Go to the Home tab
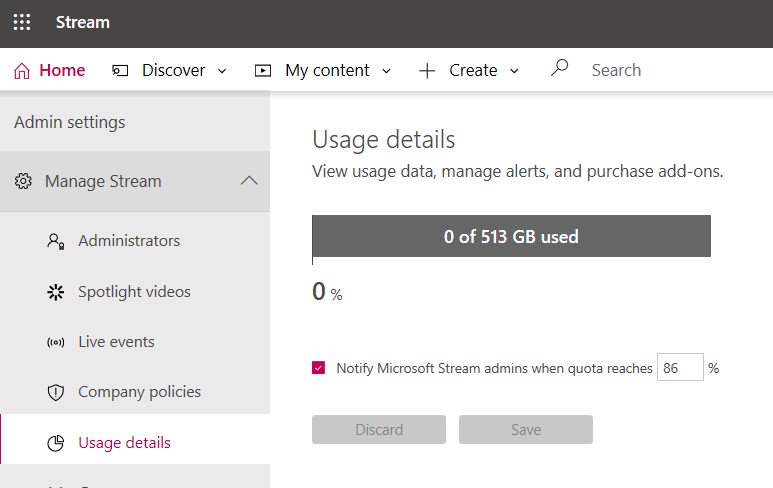 coord(62,70)
